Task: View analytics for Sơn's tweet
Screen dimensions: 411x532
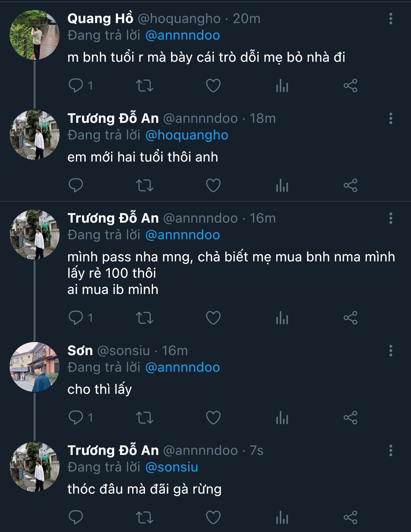Action: (282, 418)
